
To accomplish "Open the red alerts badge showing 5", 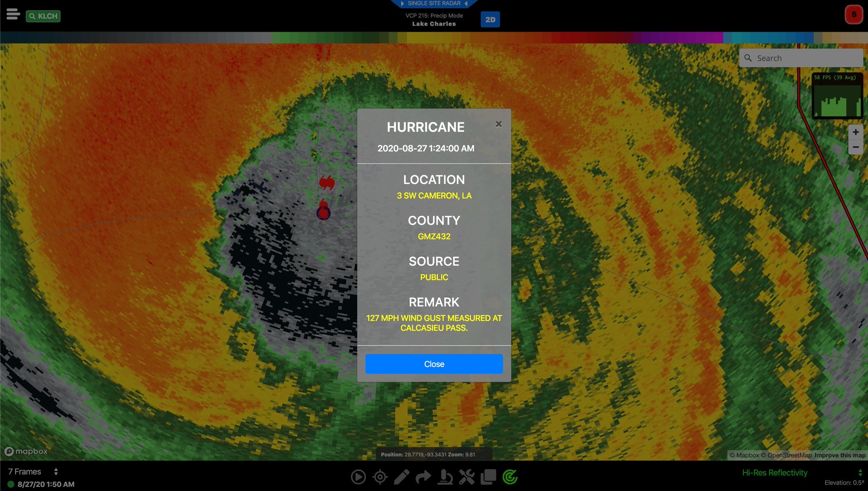I will (x=854, y=15).
